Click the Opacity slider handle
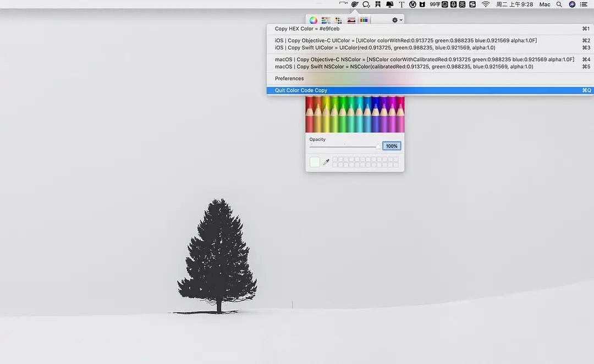 (378, 146)
